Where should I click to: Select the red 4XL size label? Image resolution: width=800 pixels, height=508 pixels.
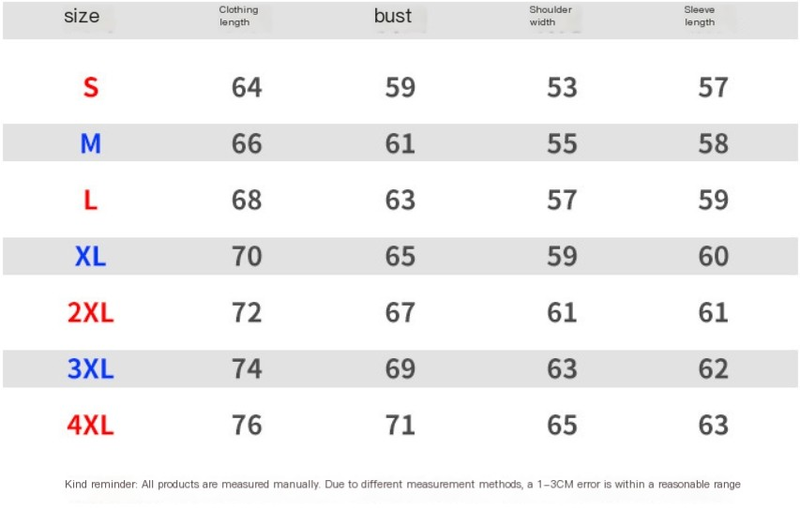click(x=90, y=425)
